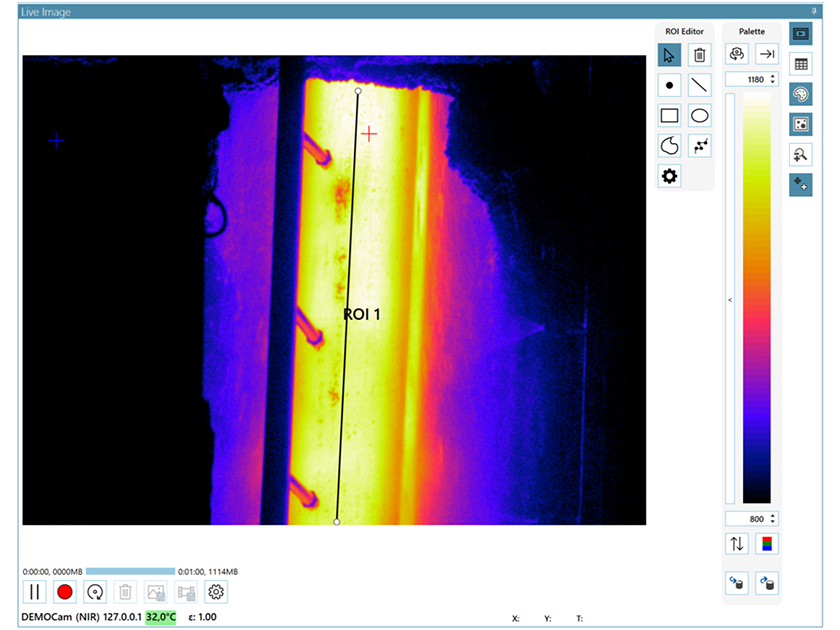Screen dimensions: 840x630
Task: Pause the live image stream
Action: point(35,592)
